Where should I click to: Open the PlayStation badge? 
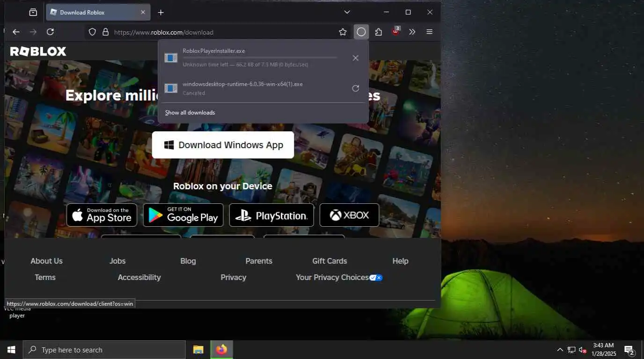[271, 215]
